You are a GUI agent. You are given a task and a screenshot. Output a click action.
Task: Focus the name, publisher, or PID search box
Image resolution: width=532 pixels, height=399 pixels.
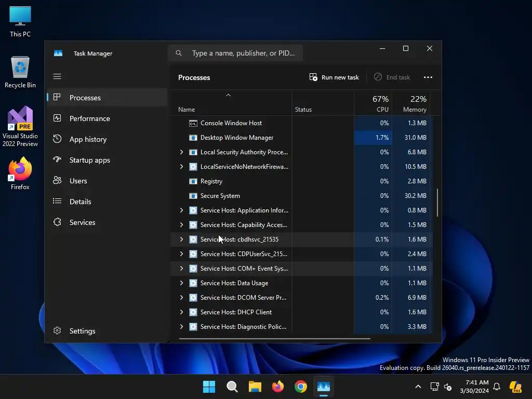pos(235,54)
